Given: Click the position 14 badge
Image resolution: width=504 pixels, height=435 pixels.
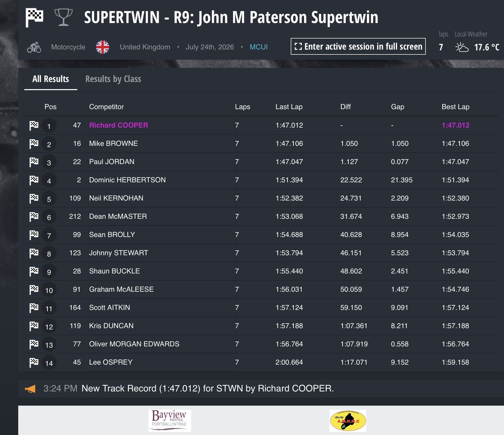Looking at the screenshot, I should 49,363.
